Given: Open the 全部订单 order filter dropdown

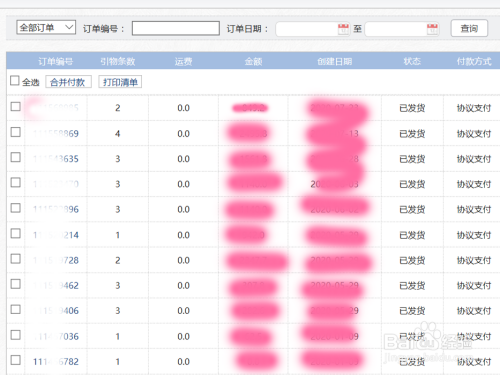Looking at the screenshot, I should point(46,27).
